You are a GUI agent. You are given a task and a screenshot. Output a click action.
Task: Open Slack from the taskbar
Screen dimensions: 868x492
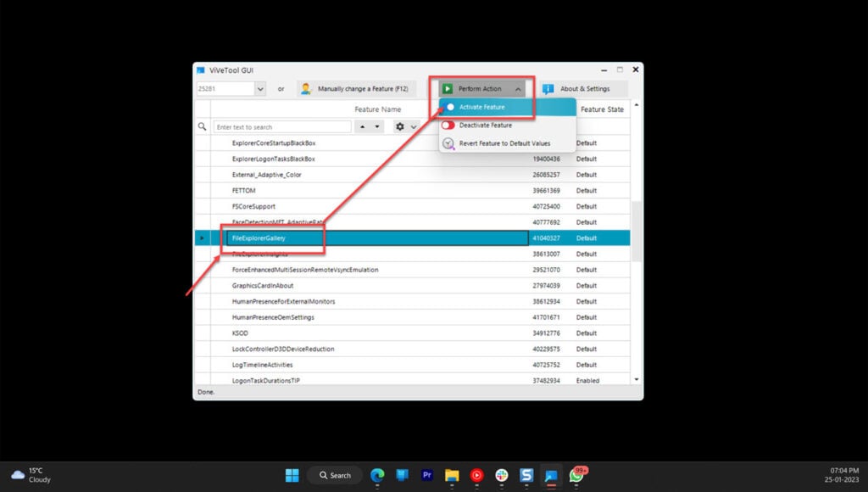pos(502,475)
